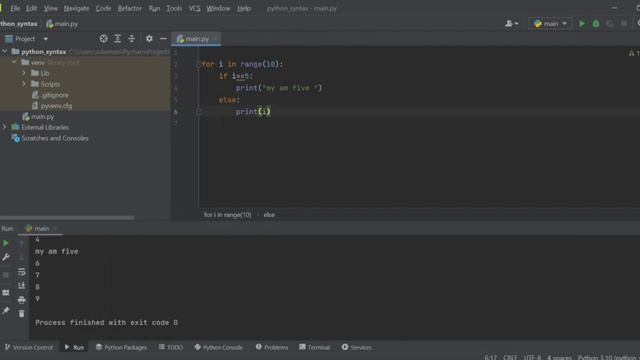This screenshot has height=360, width=640.
Task: Open the File menu
Action: pyautogui.click(x=15, y=8)
